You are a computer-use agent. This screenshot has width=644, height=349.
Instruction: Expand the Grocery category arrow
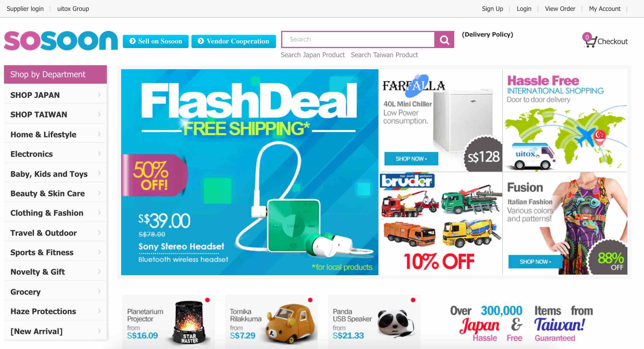tap(99, 292)
